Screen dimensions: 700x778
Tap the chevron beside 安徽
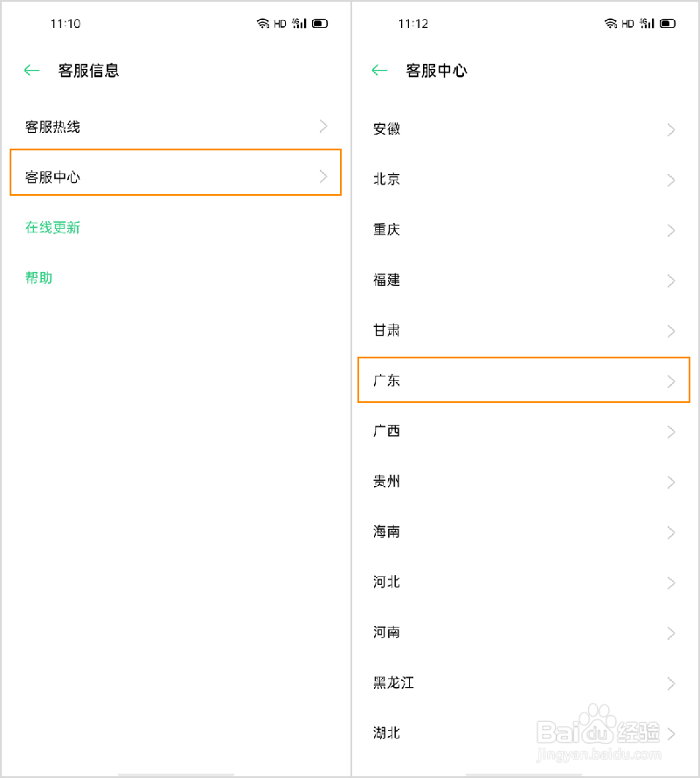point(671,130)
